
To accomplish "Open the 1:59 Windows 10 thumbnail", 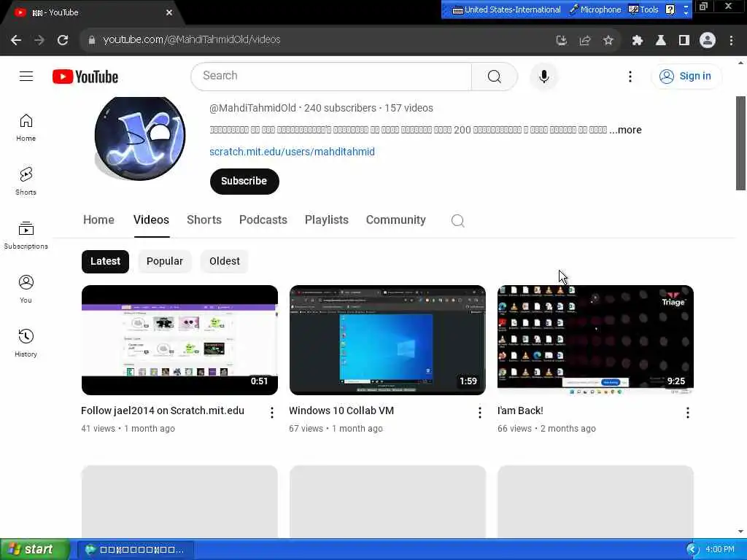I will [387, 340].
